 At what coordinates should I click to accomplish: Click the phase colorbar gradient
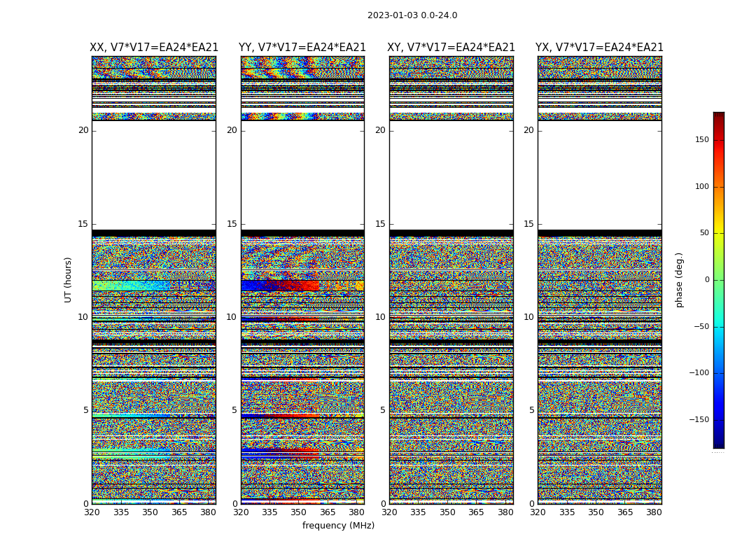pos(719,280)
